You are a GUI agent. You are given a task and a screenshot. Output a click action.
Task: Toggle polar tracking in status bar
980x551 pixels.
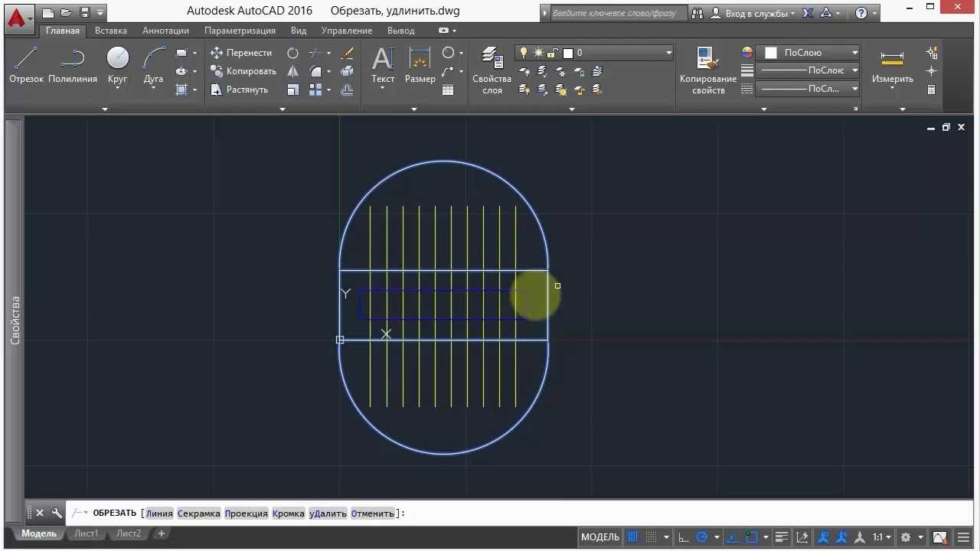tap(702, 536)
